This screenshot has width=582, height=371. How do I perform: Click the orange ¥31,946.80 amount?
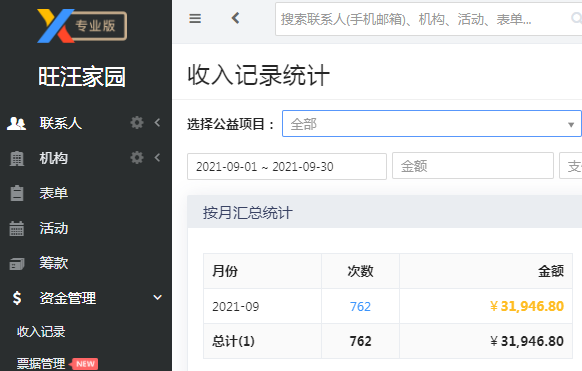[527, 306]
